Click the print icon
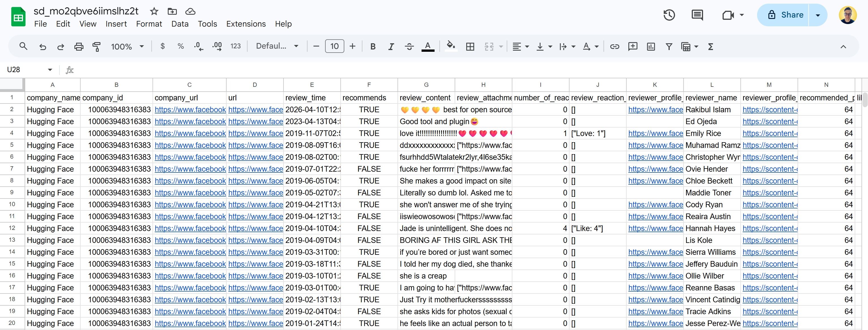 click(79, 46)
